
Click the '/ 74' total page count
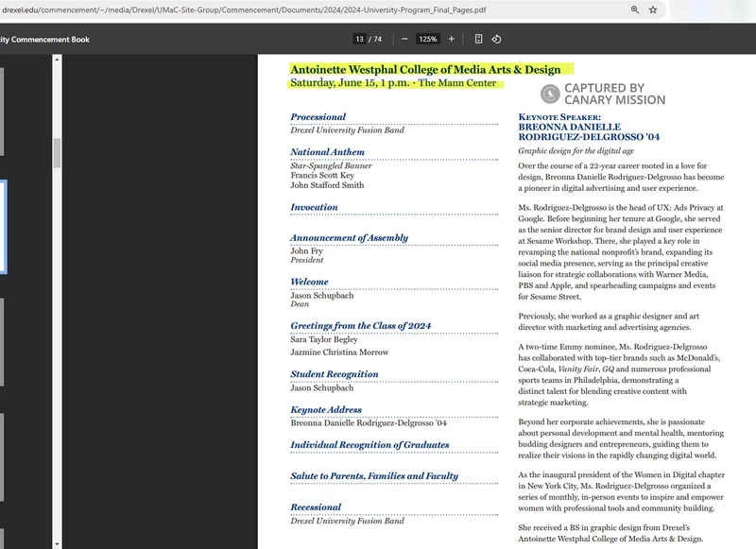pyautogui.click(x=375, y=40)
